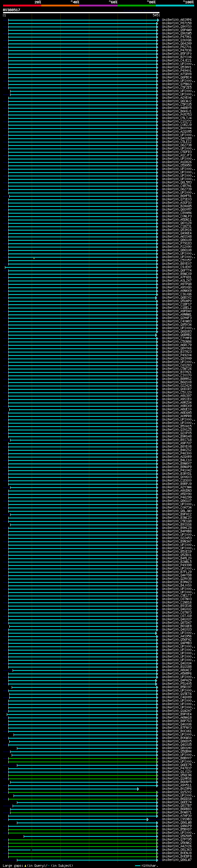Viewport: 197px width, 868px height.
Task: Select hit UniRef100_P47836
Action: (177, 50)
